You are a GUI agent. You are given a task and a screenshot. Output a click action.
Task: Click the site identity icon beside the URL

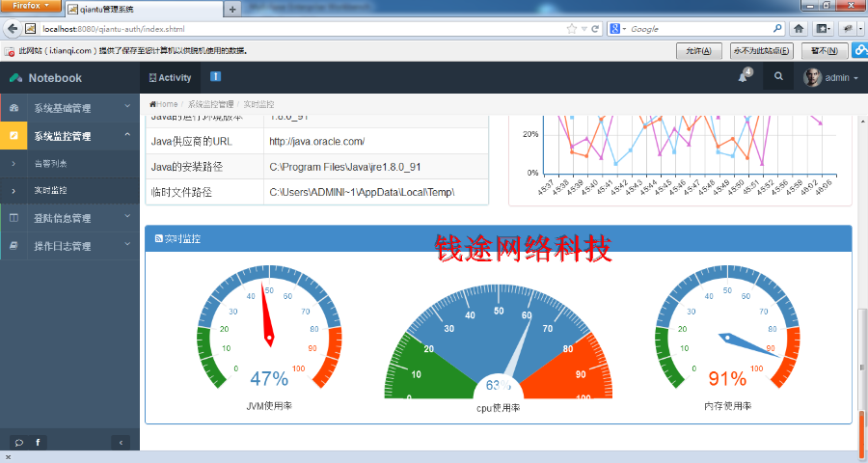[31, 29]
